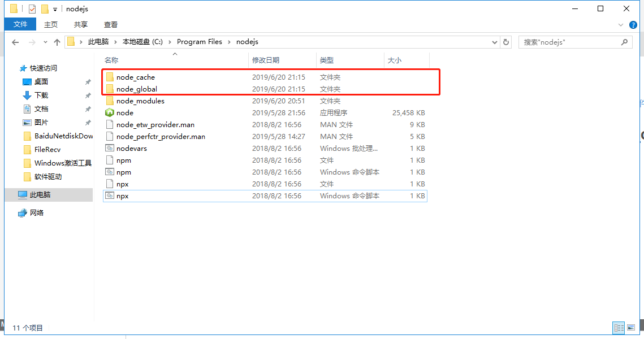Select node_etw_provider.man file icon
The width and height of the screenshot is (644, 339).
click(110, 124)
